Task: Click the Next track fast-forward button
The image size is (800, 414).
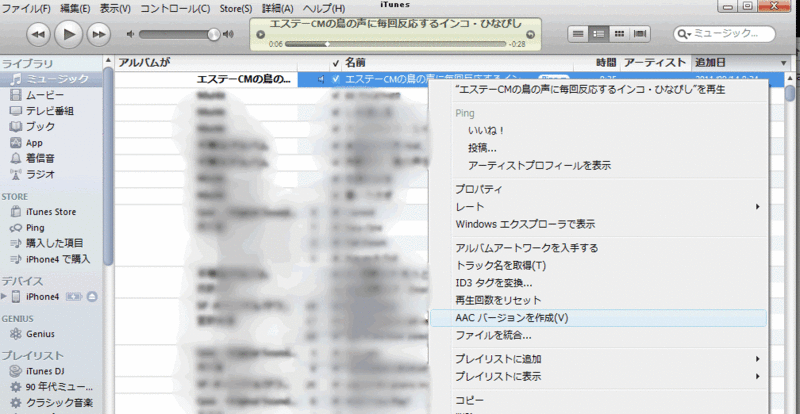Action: 99,34
